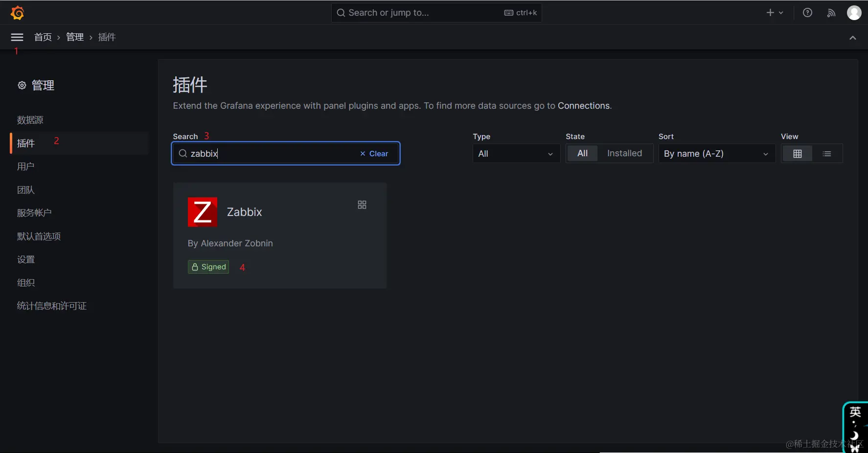Open the Grafana logo home icon
This screenshot has height=453, width=868.
pos(17,13)
